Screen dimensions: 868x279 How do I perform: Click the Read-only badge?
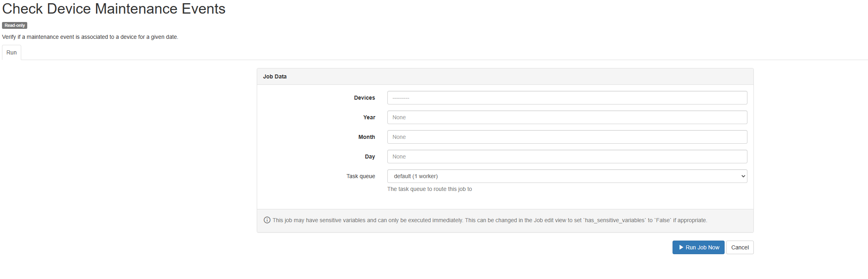pos(15,25)
